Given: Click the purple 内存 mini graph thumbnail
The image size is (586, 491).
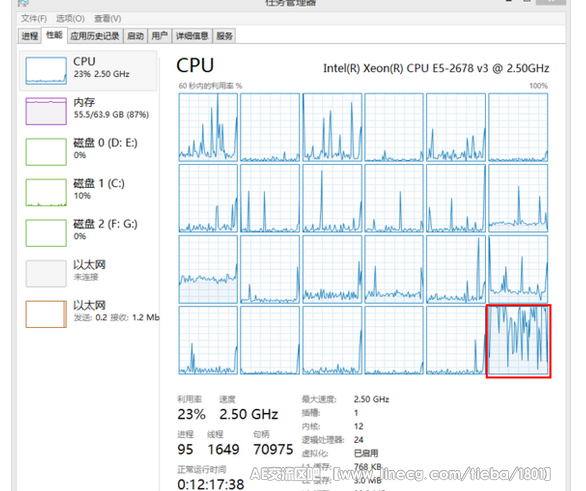Looking at the screenshot, I should click(x=46, y=111).
